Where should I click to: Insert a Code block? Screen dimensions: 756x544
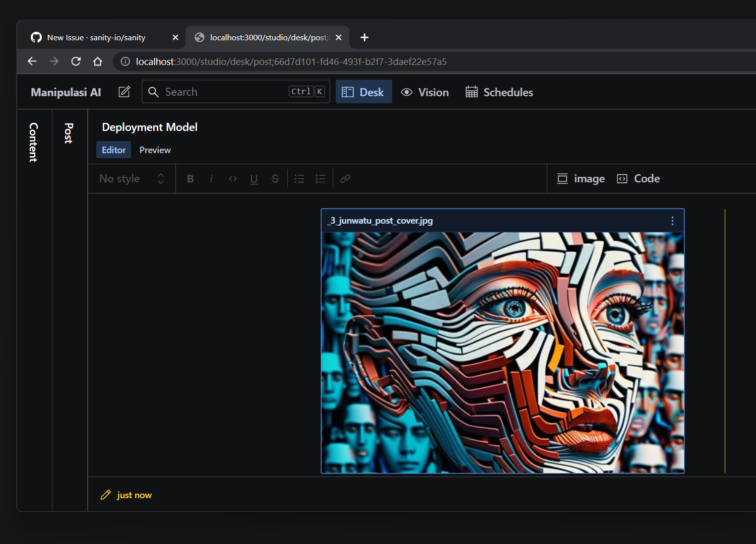pyautogui.click(x=638, y=178)
